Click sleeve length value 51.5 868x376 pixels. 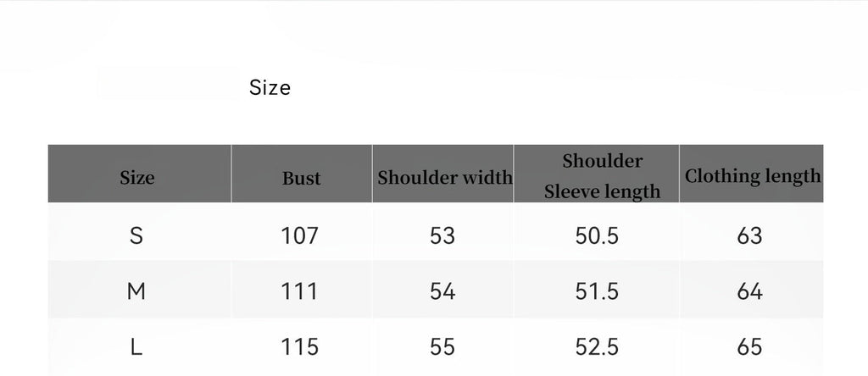pyautogui.click(x=597, y=291)
